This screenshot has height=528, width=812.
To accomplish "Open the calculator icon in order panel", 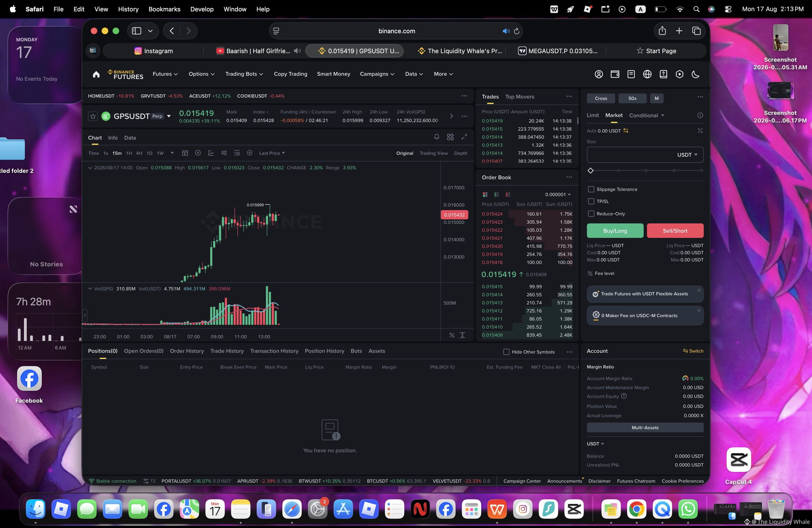I will 700,131.
